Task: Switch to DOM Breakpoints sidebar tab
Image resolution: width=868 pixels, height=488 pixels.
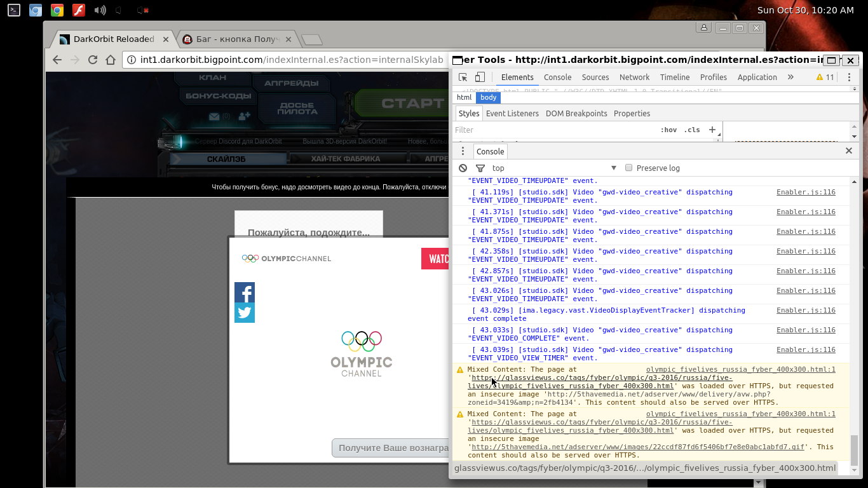Action: pyautogui.click(x=576, y=113)
